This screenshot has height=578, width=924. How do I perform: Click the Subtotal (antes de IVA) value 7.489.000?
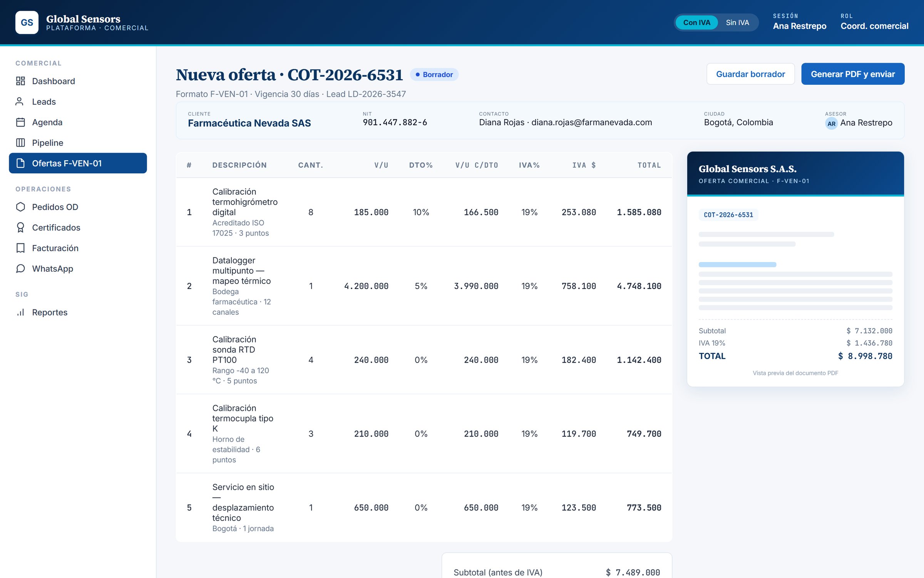(633, 572)
